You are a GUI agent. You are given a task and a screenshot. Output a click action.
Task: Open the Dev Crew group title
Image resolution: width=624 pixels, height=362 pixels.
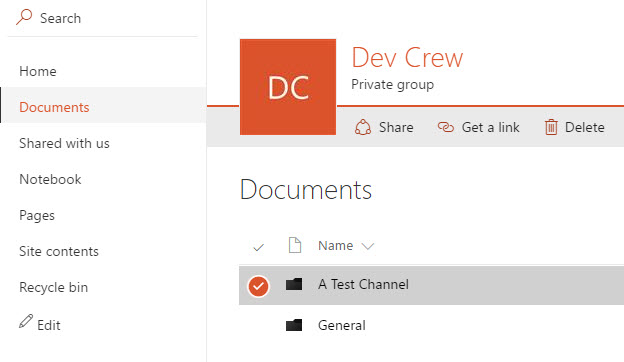tap(407, 58)
